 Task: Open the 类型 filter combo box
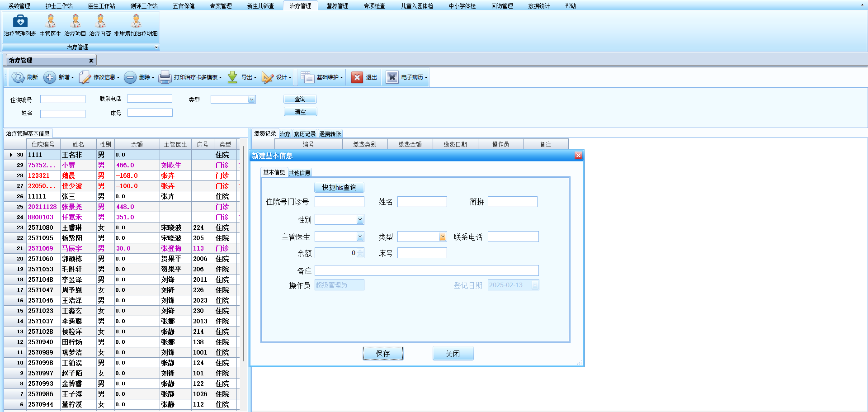(x=251, y=99)
